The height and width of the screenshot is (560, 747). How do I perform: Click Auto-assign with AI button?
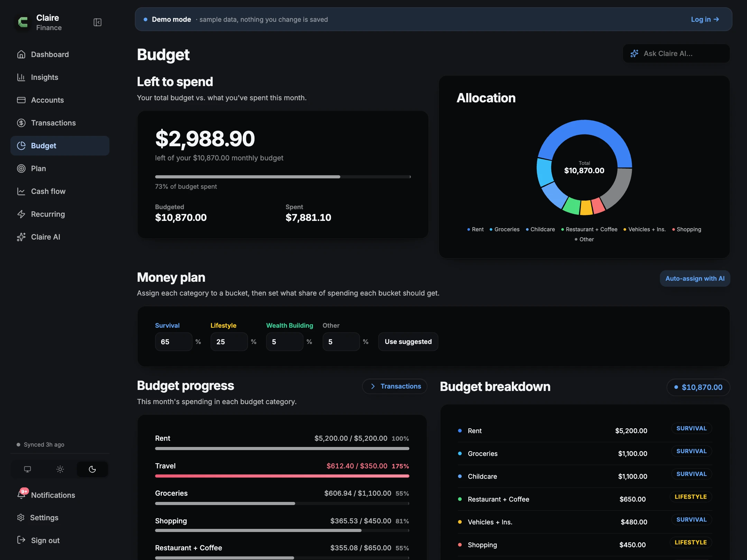point(695,278)
